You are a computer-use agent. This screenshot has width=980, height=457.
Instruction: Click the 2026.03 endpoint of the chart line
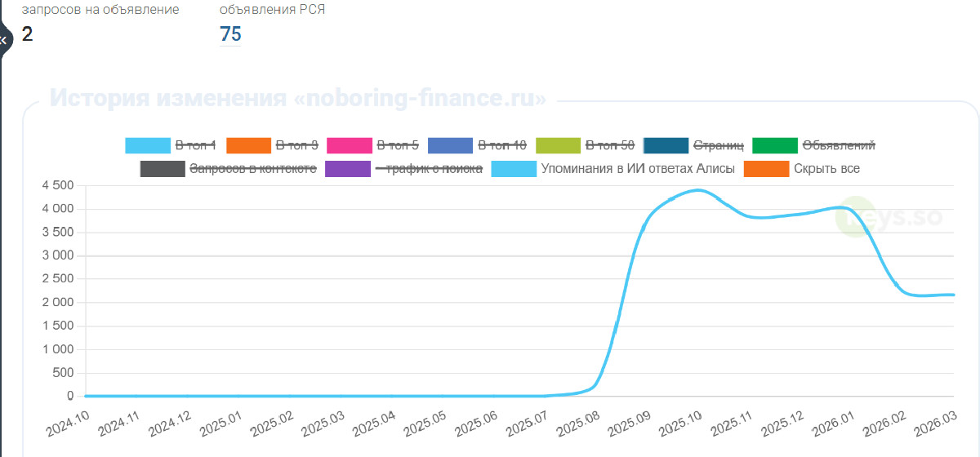(x=952, y=295)
